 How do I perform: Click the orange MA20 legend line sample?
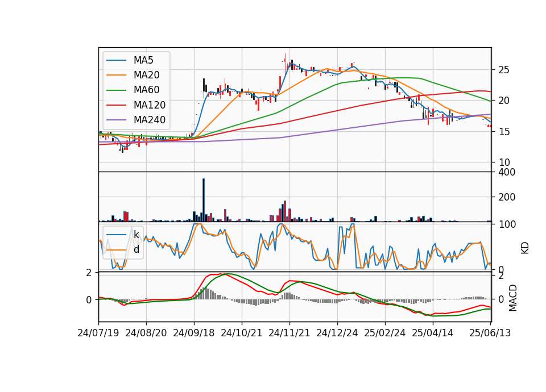[x=116, y=75]
